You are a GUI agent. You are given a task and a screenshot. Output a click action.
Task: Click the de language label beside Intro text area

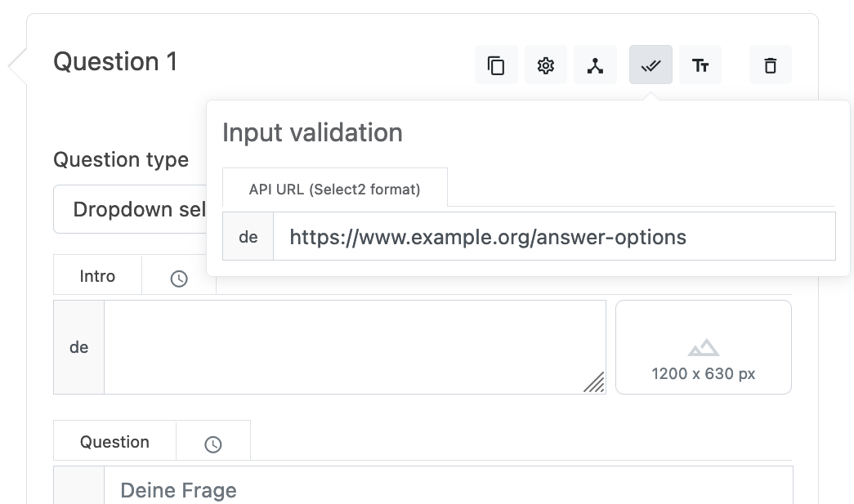78,347
